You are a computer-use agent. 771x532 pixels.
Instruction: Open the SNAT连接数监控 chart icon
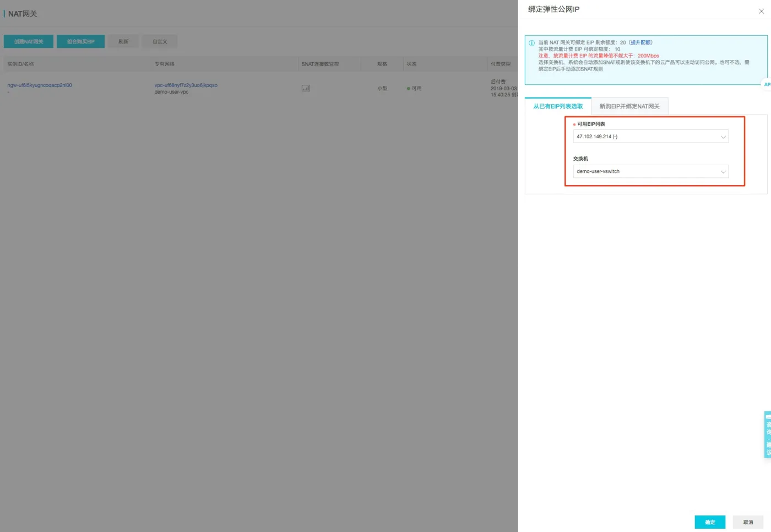click(x=306, y=88)
